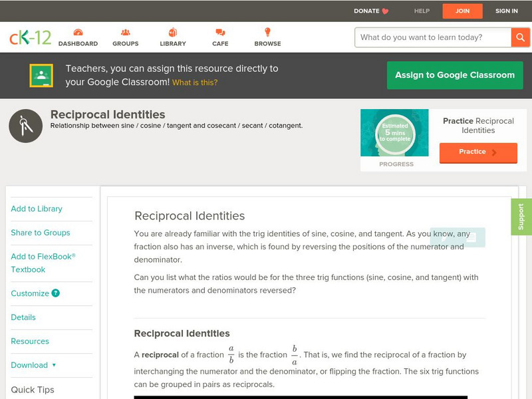Start the orange Practice button
Viewport: 532px width, 399px height.
pos(477,152)
